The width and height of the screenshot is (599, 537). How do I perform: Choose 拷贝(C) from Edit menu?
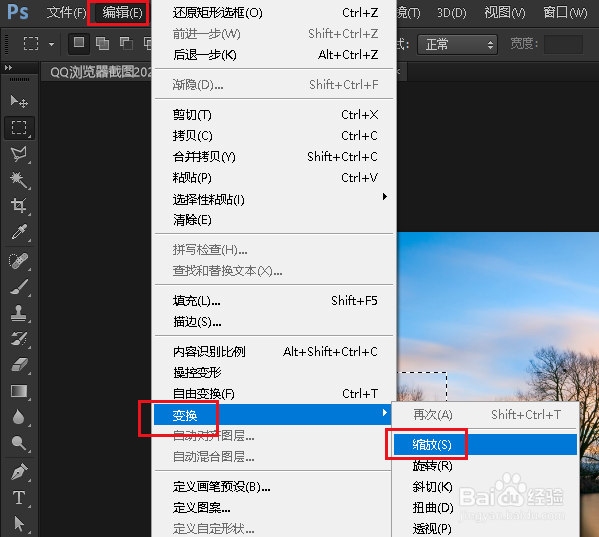(x=274, y=136)
